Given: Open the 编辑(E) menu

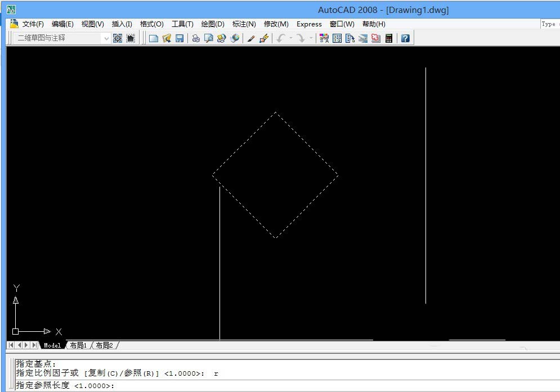Looking at the screenshot, I should [62, 24].
